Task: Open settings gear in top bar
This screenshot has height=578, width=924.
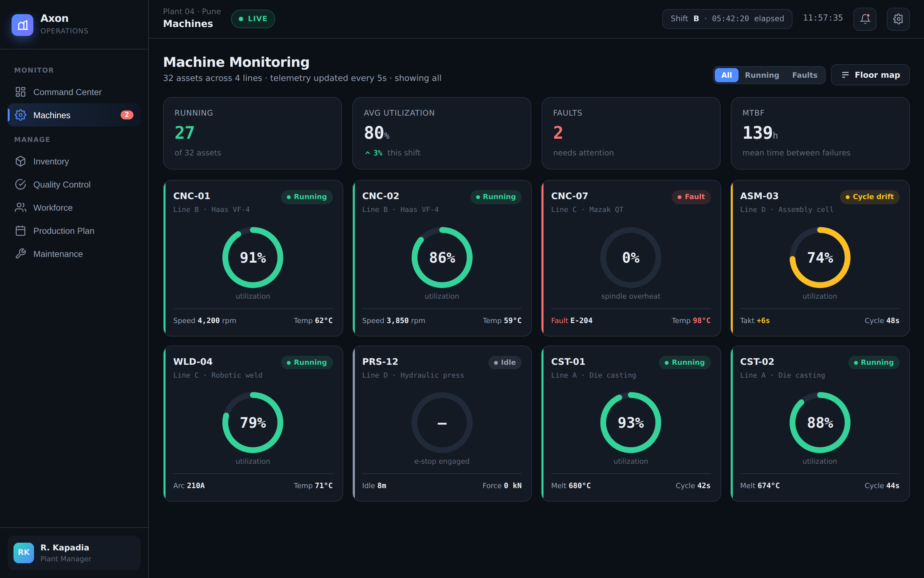Action: tap(898, 19)
